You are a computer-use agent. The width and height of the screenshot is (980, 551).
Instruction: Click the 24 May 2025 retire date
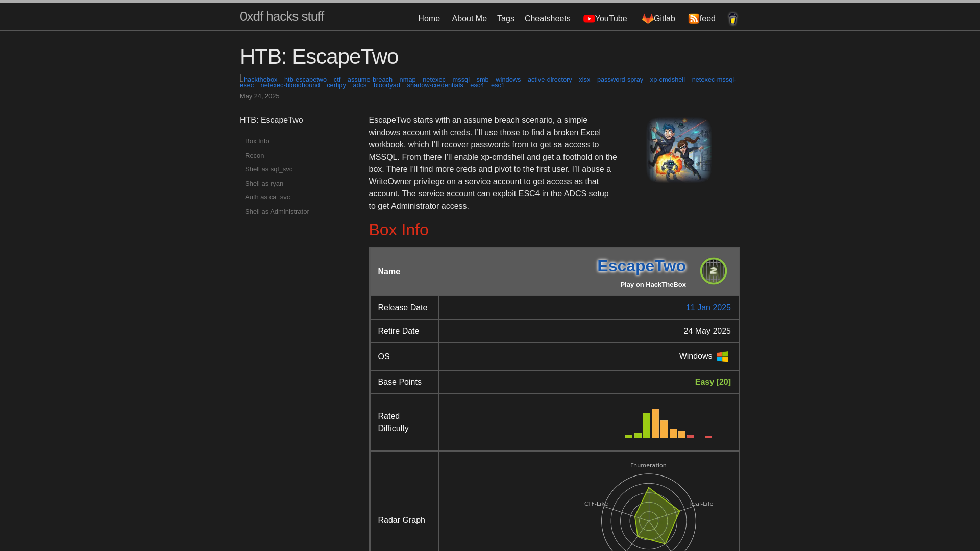(707, 331)
